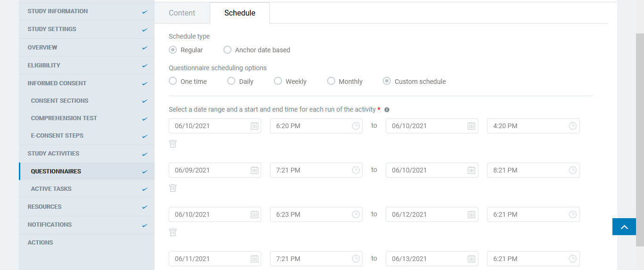Open clock icon in the 8:21 PM field

coord(573,170)
